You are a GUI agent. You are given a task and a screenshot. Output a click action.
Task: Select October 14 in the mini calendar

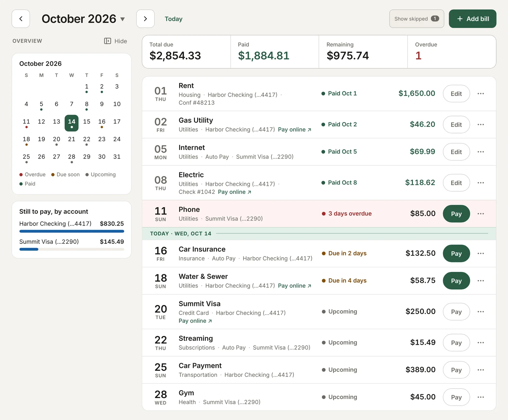click(x=71, y=123)
